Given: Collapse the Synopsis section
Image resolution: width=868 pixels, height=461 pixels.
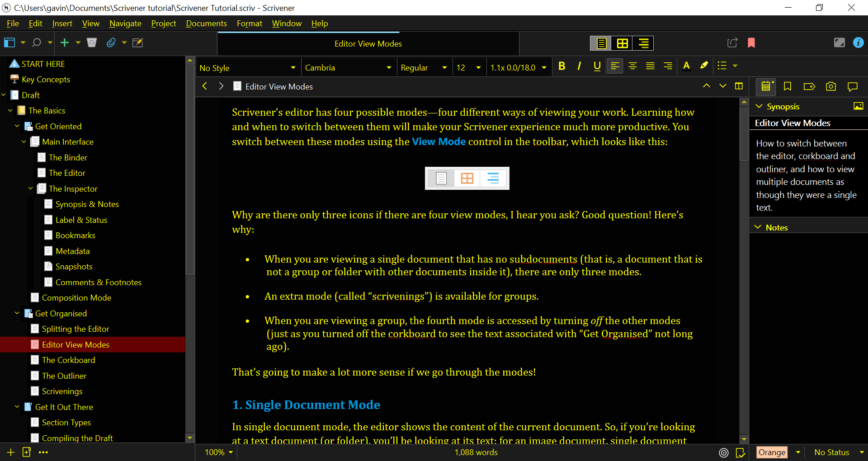Looking at the screenshot, I should pyautogui.click(x=759, y=106).
